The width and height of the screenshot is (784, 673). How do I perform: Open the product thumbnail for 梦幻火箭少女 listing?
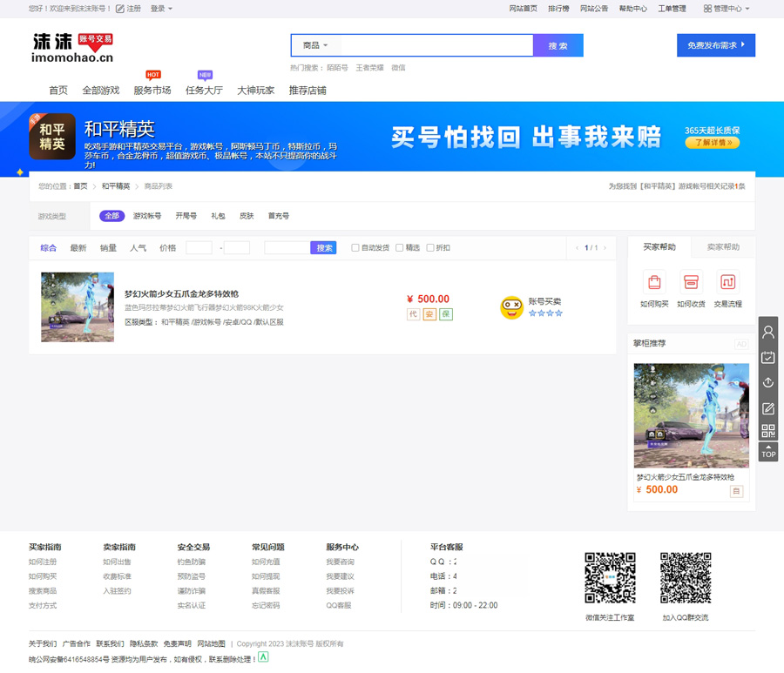[78, 306]
